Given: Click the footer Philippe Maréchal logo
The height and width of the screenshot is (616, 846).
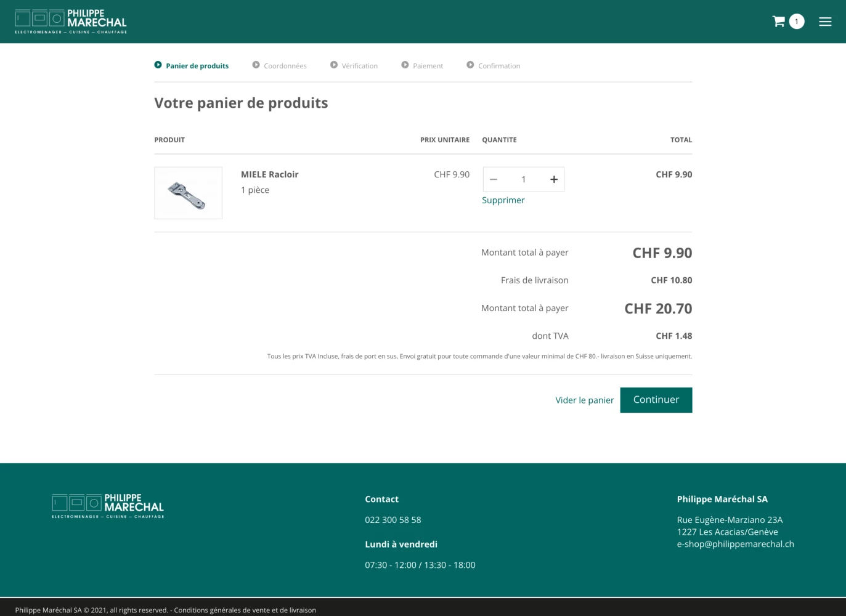Looking at the screenshot, I should coord(108,506).
